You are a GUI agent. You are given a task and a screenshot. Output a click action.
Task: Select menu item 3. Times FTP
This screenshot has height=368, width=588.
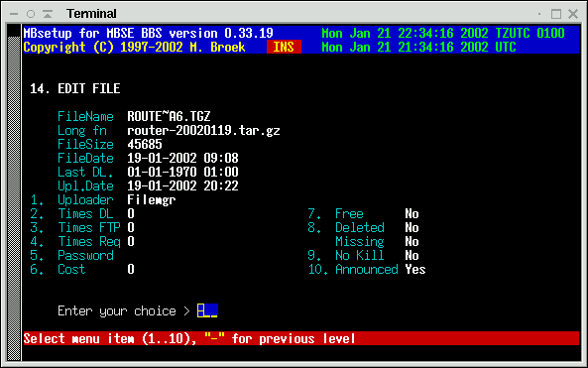pos(75,228)
